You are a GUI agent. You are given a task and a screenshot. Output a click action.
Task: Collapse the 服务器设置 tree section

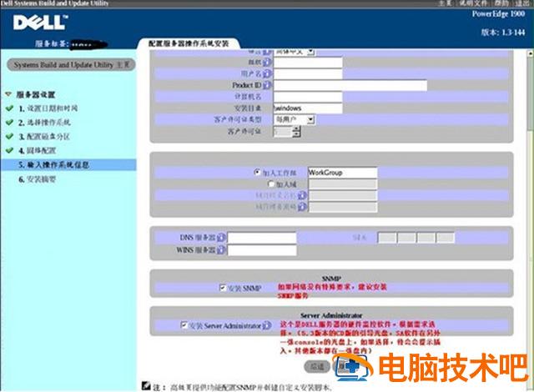[8, 94]
